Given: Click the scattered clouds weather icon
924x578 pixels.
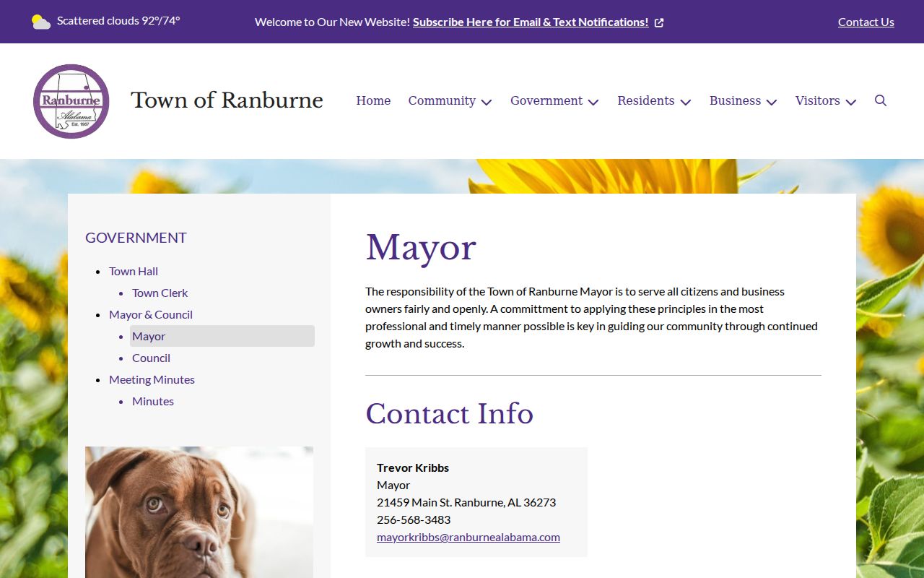Looking at the screenshot, I should pyautogui.click(x=41, y=22).
